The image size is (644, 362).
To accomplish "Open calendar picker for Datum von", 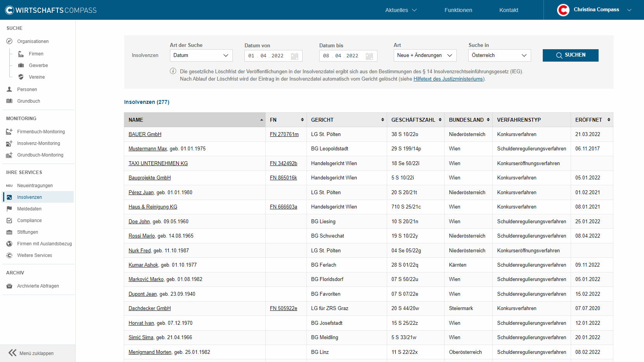I will click(294, 56).
